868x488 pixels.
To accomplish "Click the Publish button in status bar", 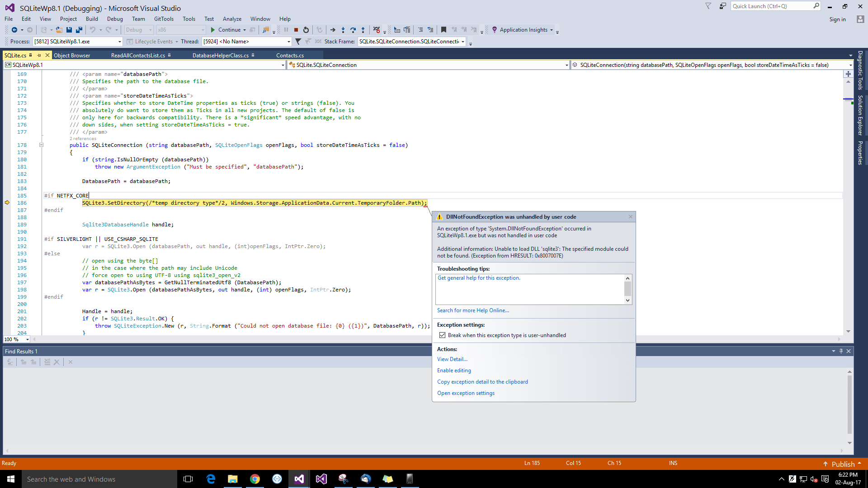I will (x=843, y=464).
